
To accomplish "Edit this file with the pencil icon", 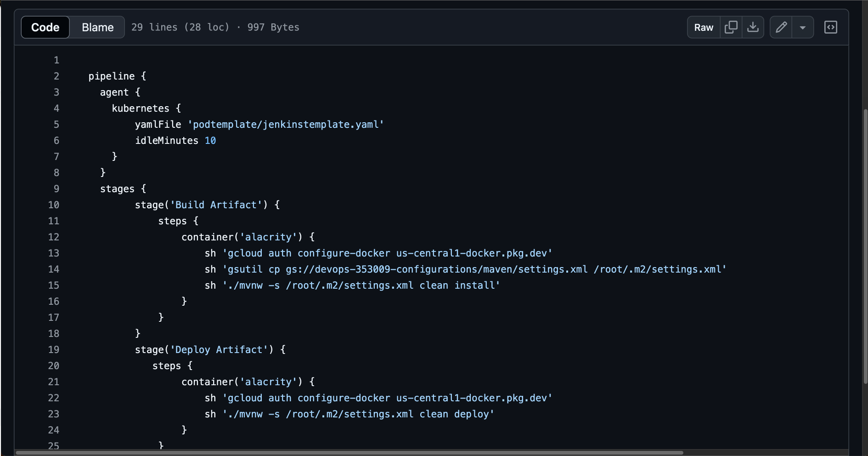I will pyautogui.click(x=781, y=27).
